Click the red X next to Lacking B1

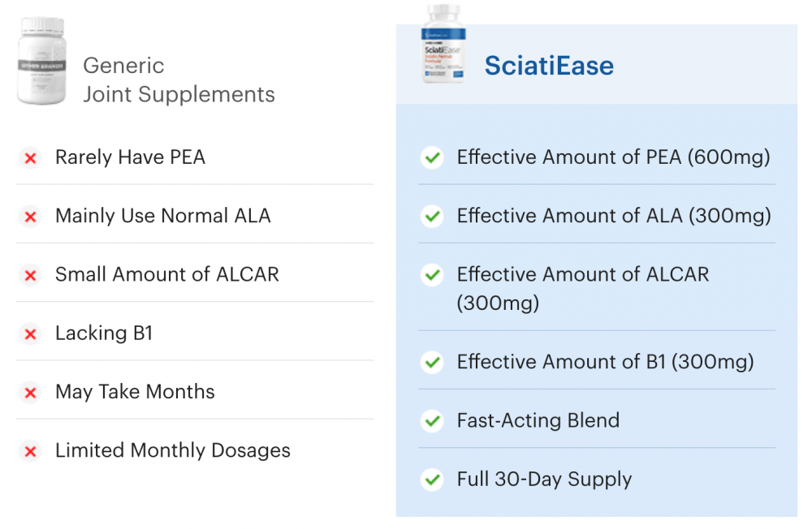(x=31, y=334)
